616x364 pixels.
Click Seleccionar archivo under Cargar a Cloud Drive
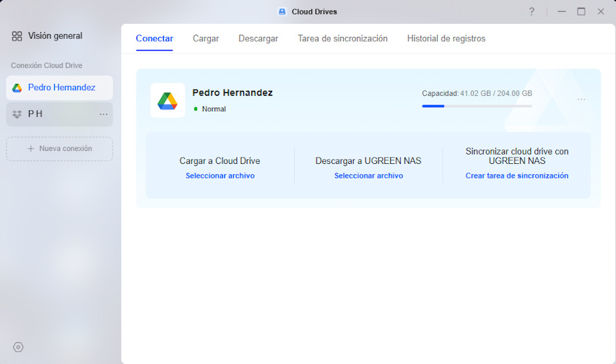[x=220, y=175]
